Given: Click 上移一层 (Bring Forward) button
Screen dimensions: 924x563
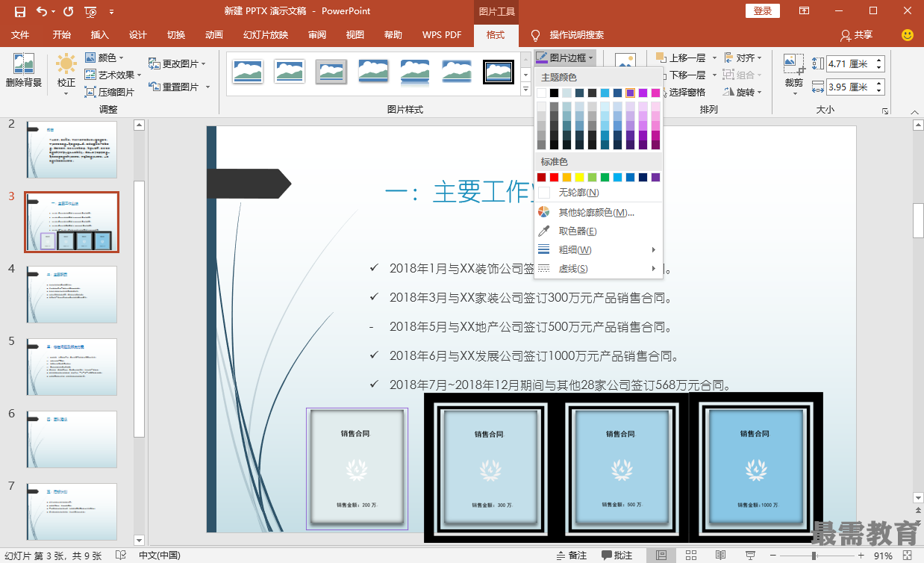Looking at the screenshot, I should point(680,57).
